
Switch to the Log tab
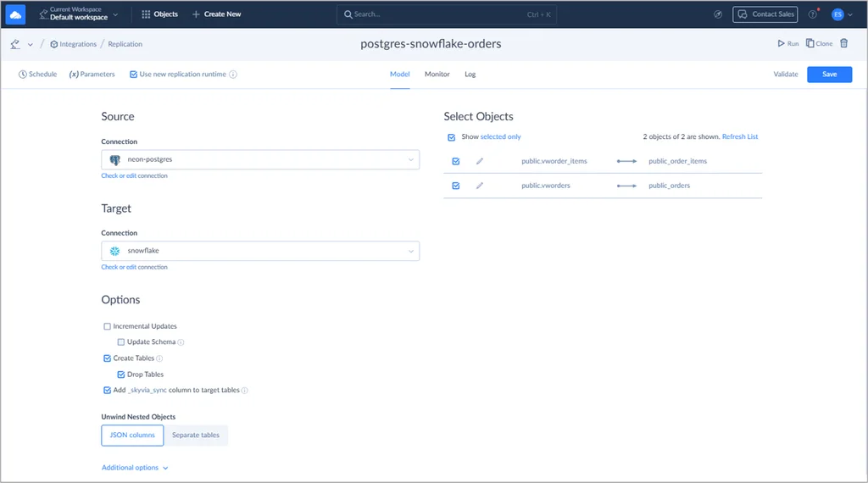(x=470, y=74)
